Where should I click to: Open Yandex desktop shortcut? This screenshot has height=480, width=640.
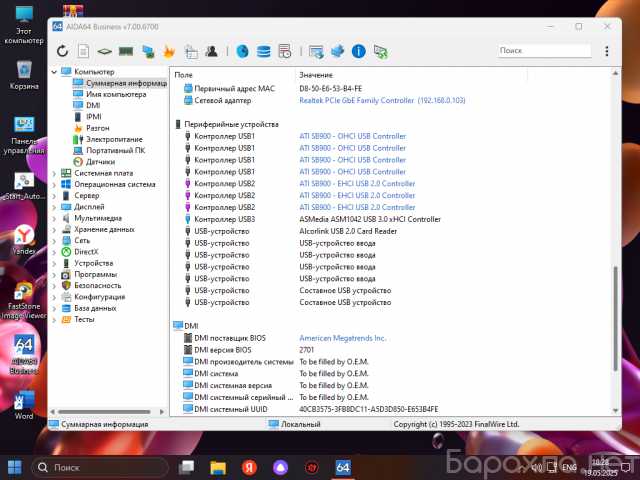24,240
